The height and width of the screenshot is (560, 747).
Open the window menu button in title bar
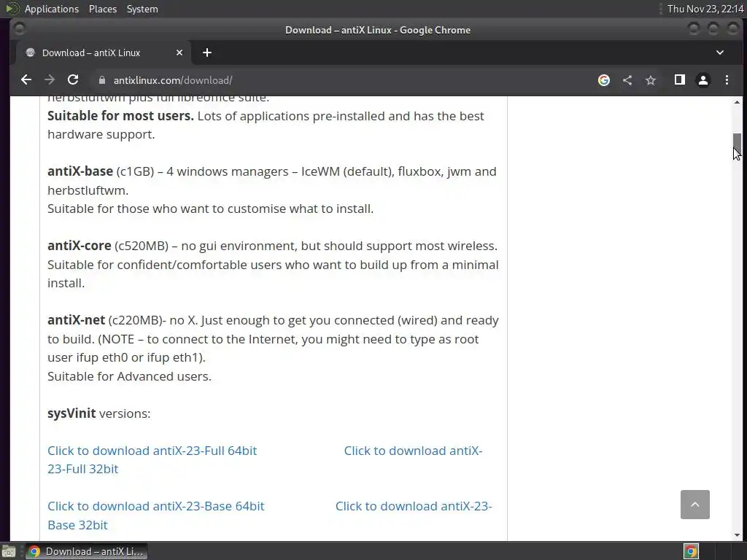tap(19, 29)
